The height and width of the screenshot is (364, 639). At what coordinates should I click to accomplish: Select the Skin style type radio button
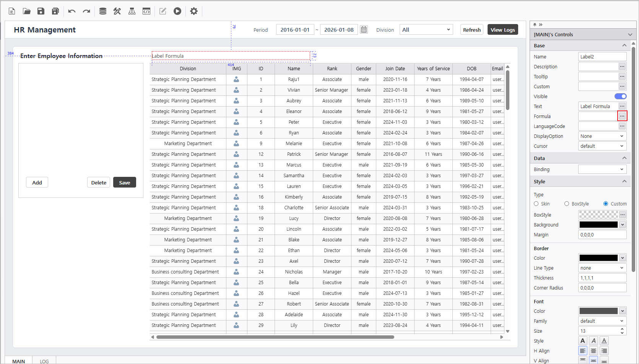point(537,204)
